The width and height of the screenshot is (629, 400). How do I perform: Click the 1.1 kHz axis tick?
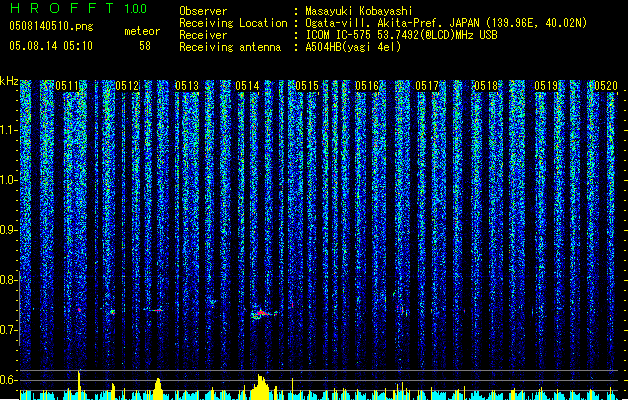9,131
